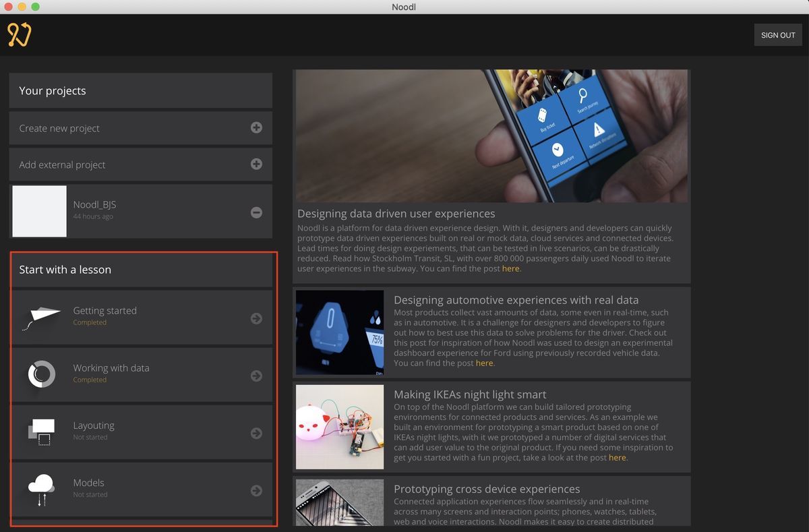Open automotive dashboard thumbnail
Viewport: 809px width, 532px height.
(340, 332)
